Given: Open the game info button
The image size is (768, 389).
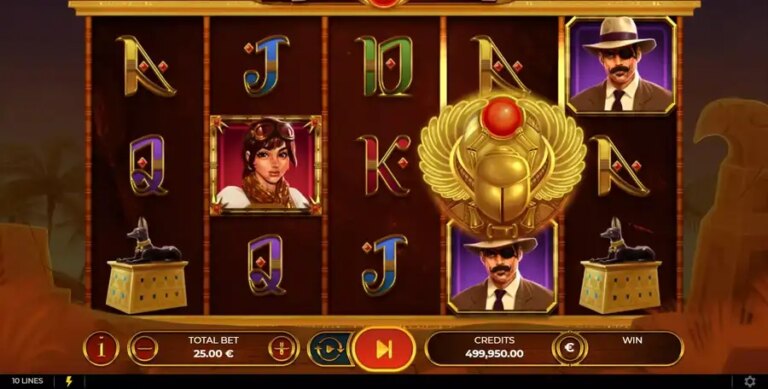Looking at the screenshot, I should click(x=101, y=348).
